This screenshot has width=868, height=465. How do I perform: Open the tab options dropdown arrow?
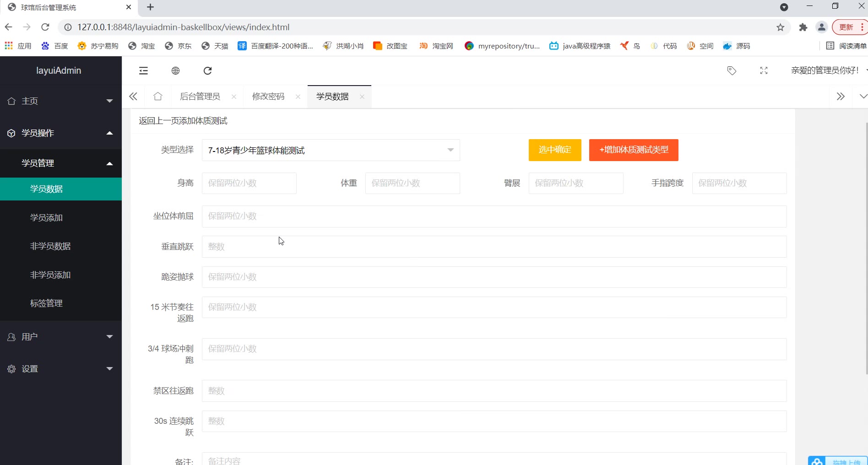(863, 97)
